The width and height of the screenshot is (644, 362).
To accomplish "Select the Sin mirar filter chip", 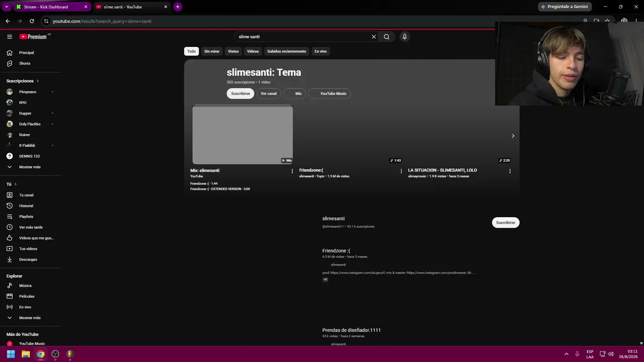I will [x=212, y=51].
